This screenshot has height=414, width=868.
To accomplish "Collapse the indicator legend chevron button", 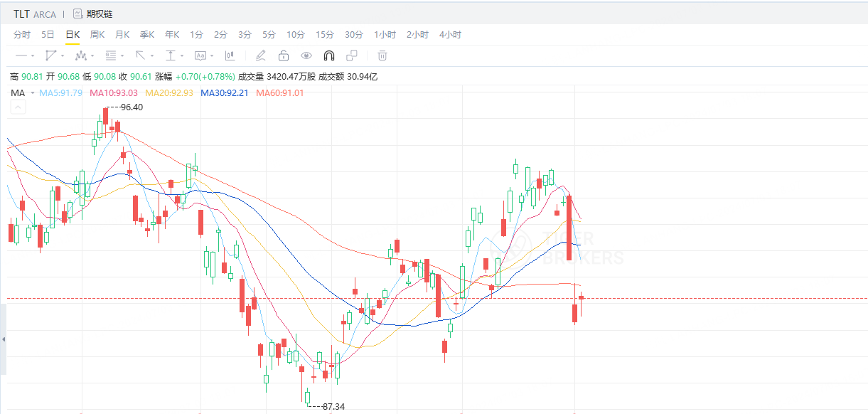I will pos(18,107).
